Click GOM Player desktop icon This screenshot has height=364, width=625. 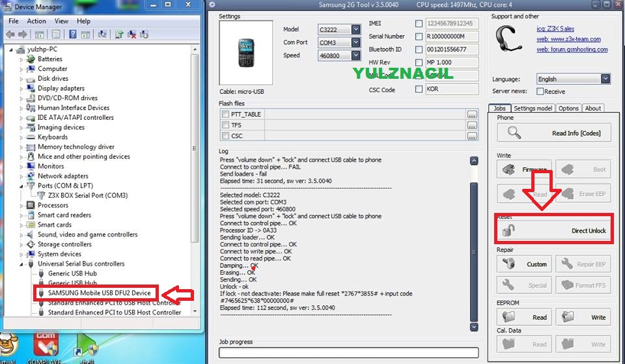pyautogui.click(x=46, y=346)
